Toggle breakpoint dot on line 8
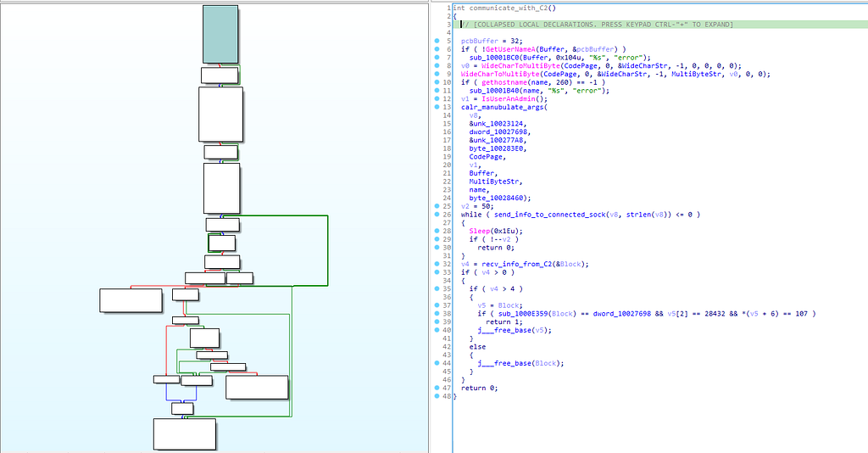The height and width of the screenshot is (453, 868). 437,66
